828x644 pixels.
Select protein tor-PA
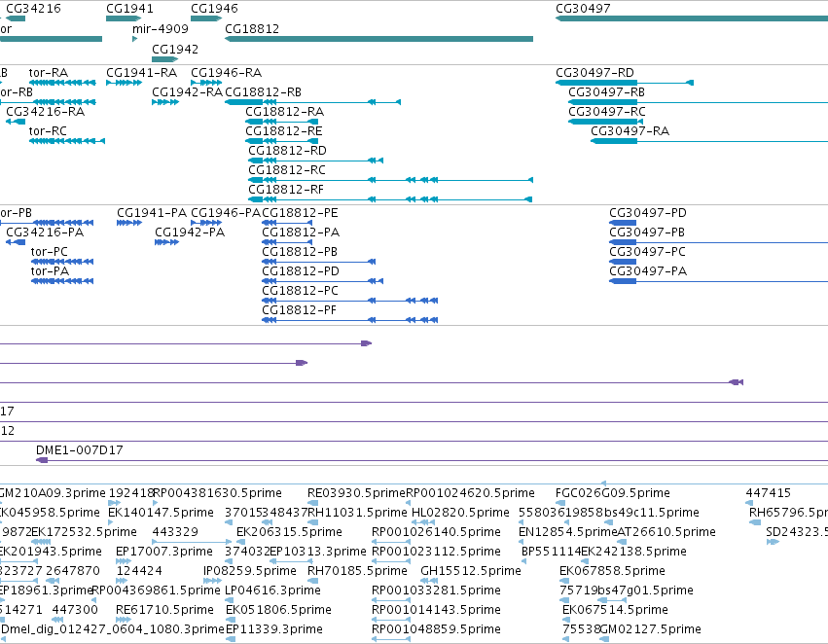62,281
